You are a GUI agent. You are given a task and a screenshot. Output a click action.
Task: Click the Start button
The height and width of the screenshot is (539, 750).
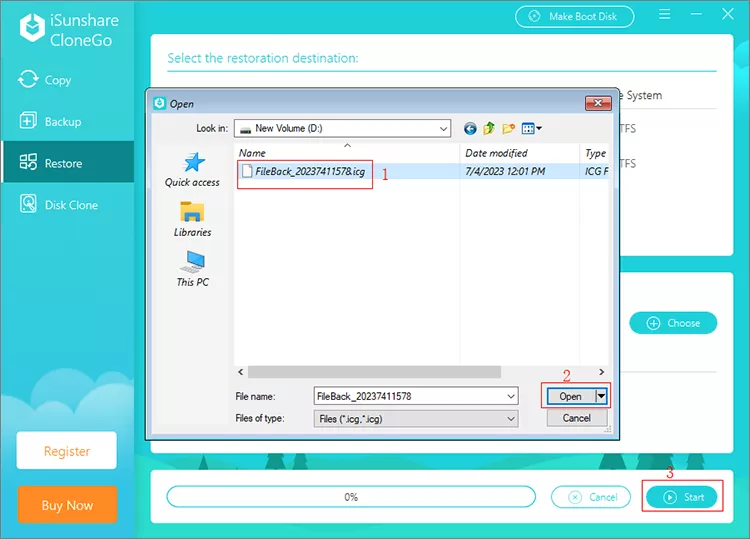(682, 497)
